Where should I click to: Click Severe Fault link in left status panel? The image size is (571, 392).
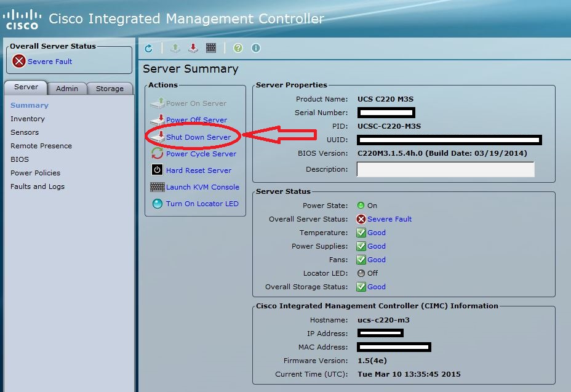point(50,62)
